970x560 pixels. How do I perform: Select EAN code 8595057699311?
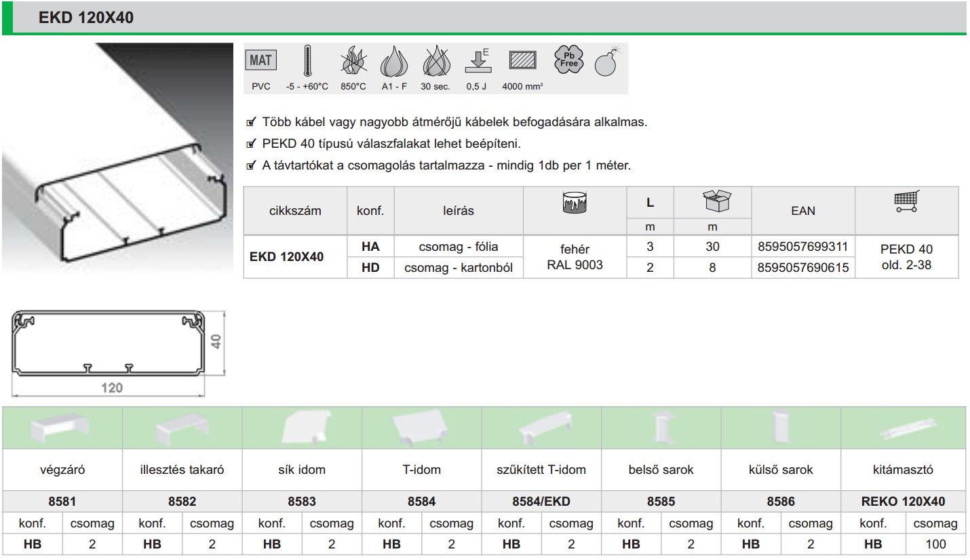(x=802, y=247)
